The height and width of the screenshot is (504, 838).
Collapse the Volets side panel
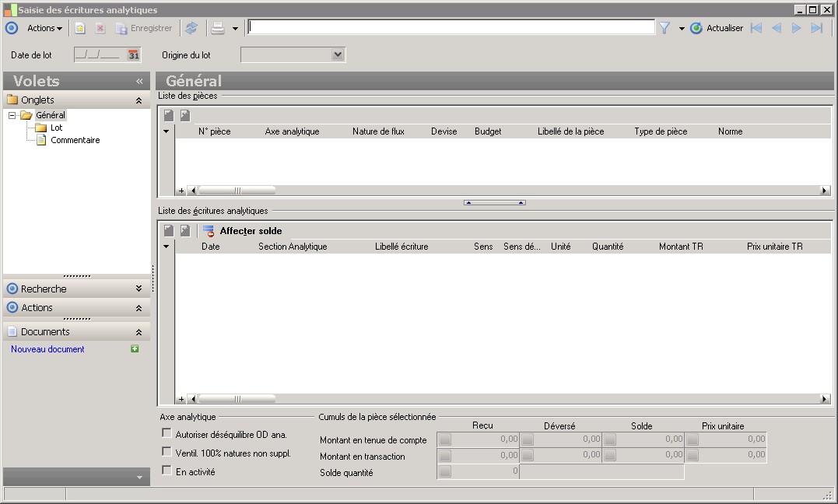[x=139, y=81]
